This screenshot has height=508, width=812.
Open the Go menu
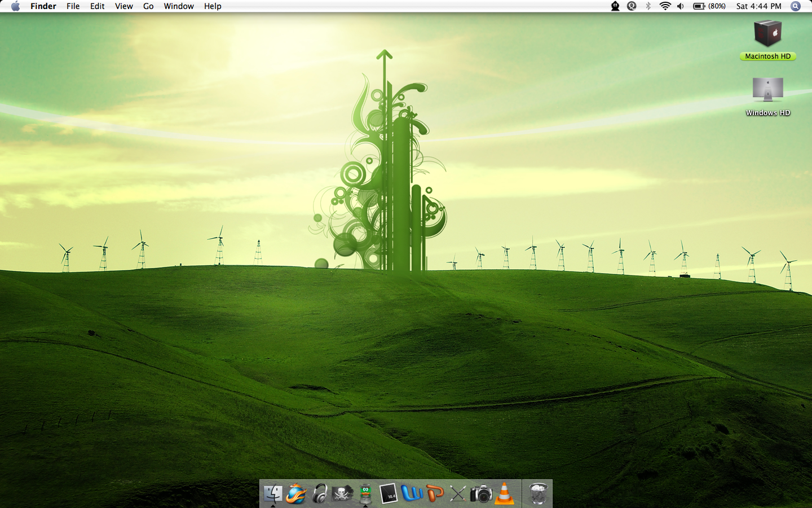[148, 6]
